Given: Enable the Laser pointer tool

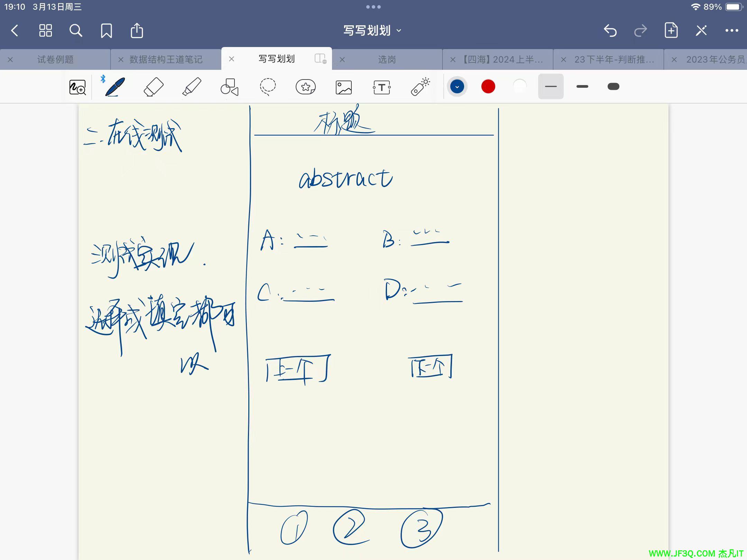Looking at the screenshot, I should tap(420, 87).
